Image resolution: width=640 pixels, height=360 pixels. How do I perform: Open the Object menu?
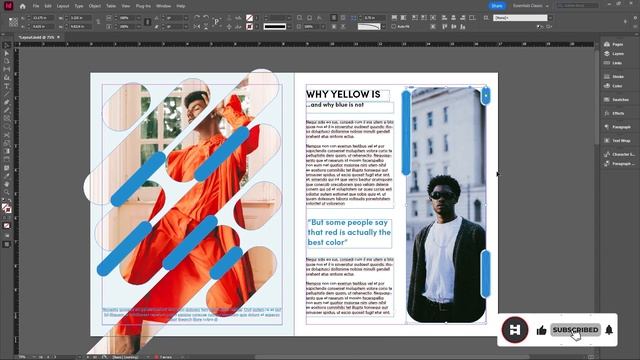click(95, 6)
